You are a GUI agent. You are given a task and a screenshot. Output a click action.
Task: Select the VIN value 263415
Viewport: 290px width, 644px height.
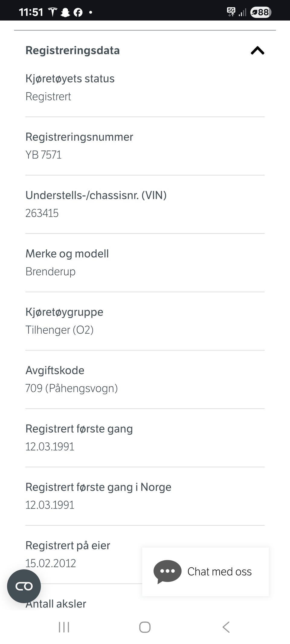[x=42, y=213]
